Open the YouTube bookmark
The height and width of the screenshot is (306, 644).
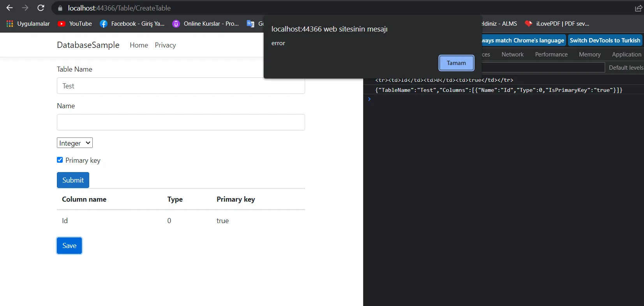click(75, 24)
